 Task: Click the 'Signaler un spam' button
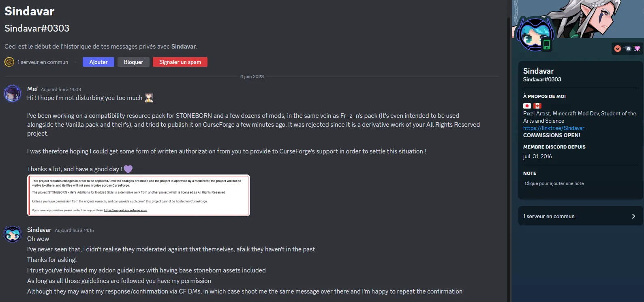[180, 62]
